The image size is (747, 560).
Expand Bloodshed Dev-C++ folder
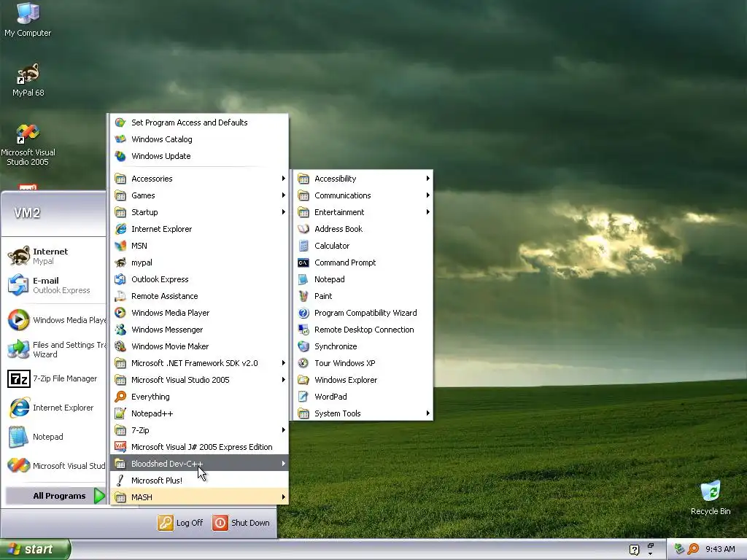tap(200, 463)
